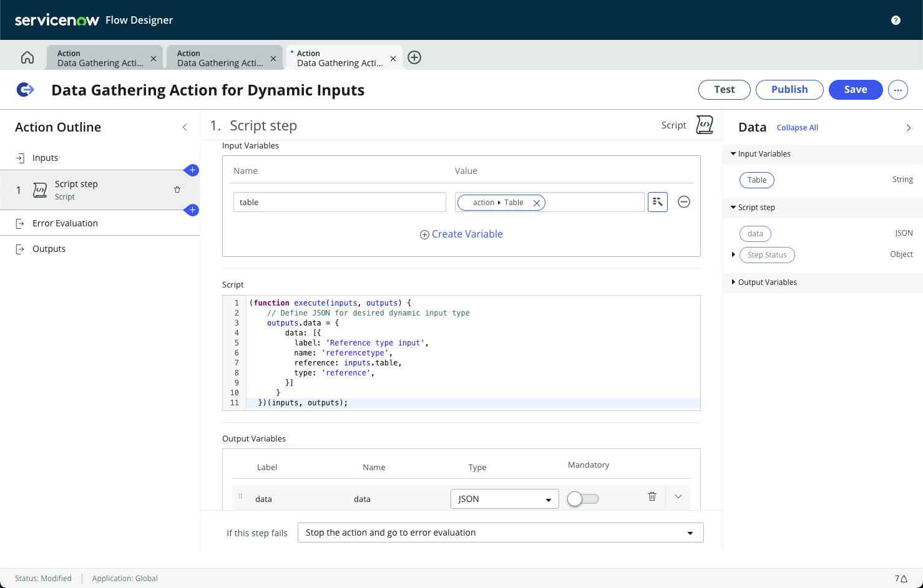Remove the table input variable row
Screen dimensions: 923x588
click(x=684, y=202)
